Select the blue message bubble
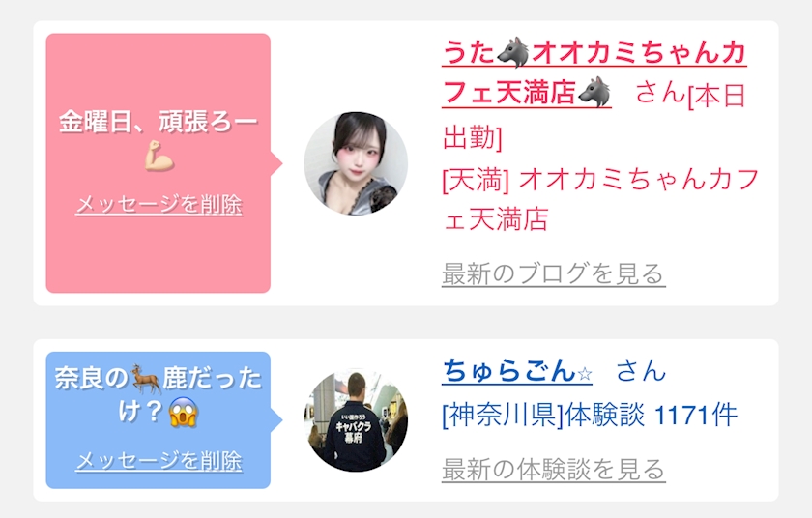Viewport: 812px width, 518px height. pyautogui.click(x=159, y=420)
